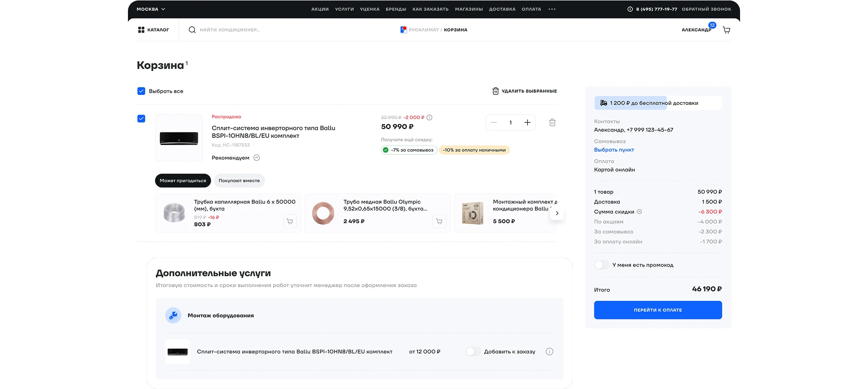Image resolution: width=868 pixels, height=389 pixels.
Task: Select the -7% за самовывоз chip
Action: (x=409, y=150)
